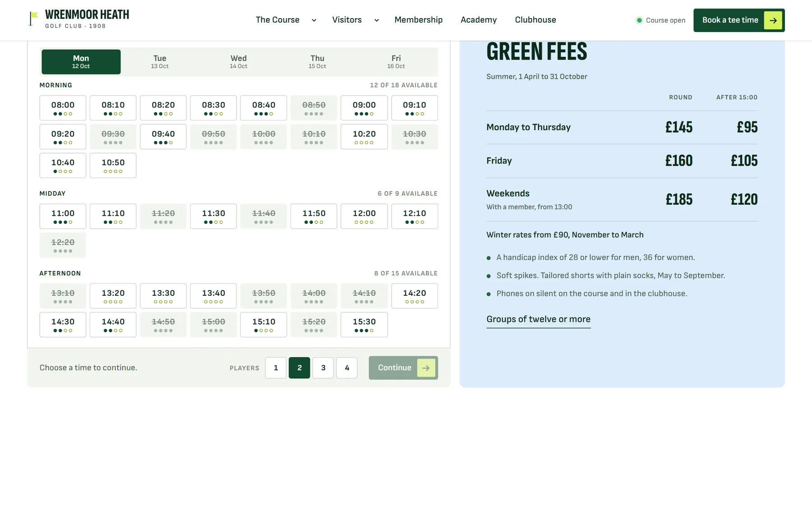Select 1 player
Viewport: 812px width, 508px height.
[276, 368]
